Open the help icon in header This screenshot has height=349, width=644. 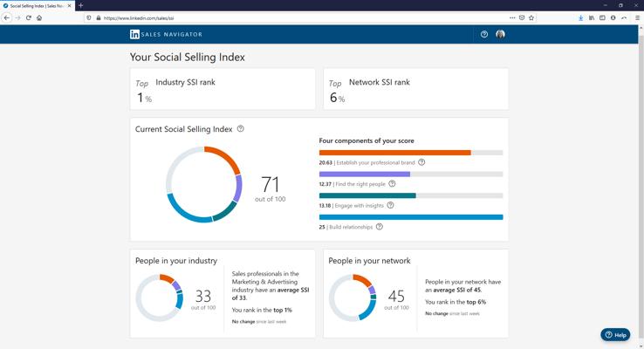click(x=484, y=35)
